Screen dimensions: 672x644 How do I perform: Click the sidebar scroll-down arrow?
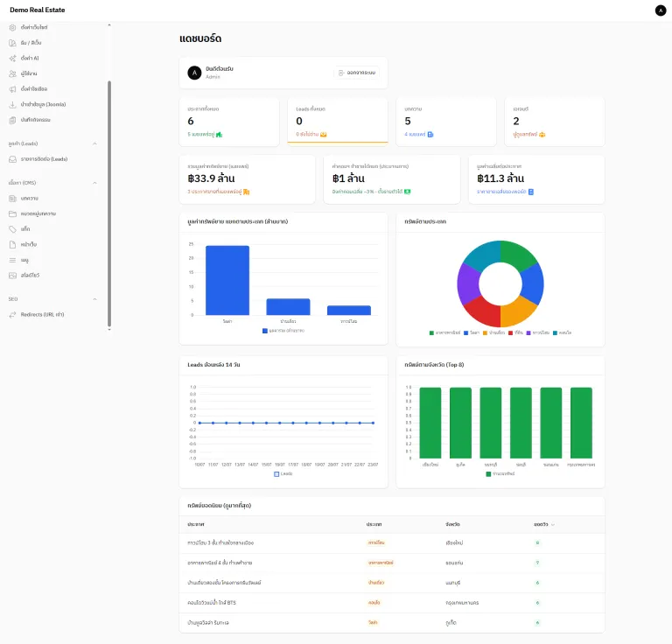pos(109,330)
